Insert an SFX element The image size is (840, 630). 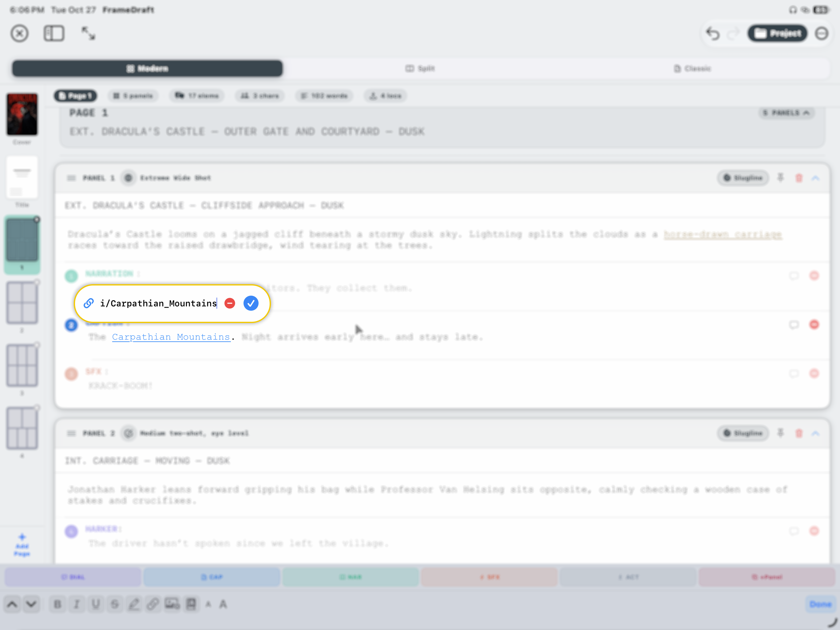(x=489, y=577)
